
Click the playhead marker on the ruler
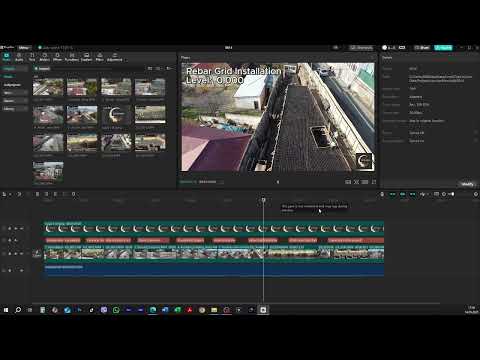[263, 200]
